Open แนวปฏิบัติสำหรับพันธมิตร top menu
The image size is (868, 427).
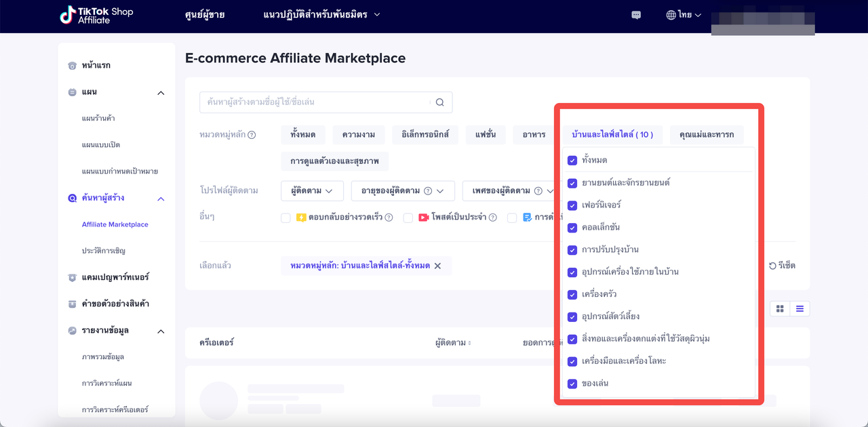[x=321, y=15]
